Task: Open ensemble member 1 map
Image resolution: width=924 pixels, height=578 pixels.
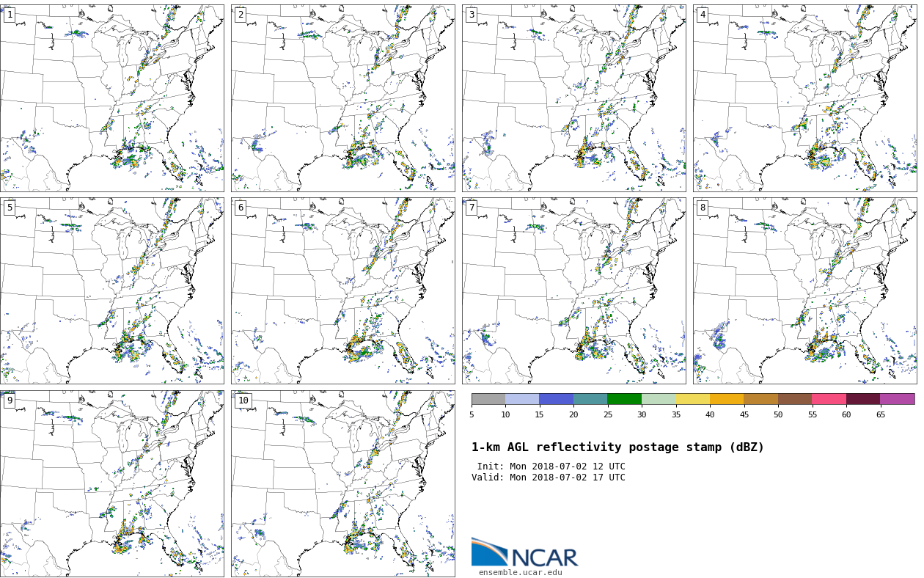Action: click(x=111, y=98)
